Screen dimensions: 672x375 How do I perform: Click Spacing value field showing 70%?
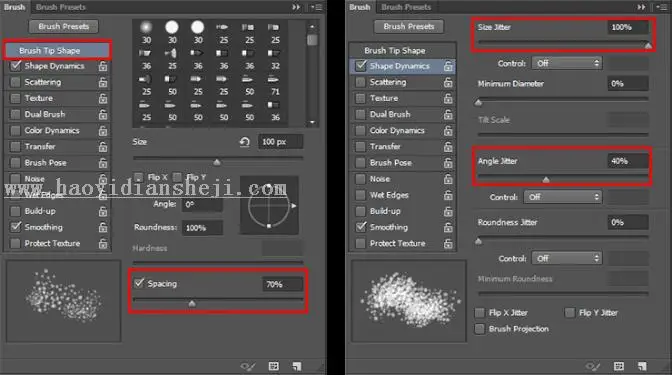point(282,284)
